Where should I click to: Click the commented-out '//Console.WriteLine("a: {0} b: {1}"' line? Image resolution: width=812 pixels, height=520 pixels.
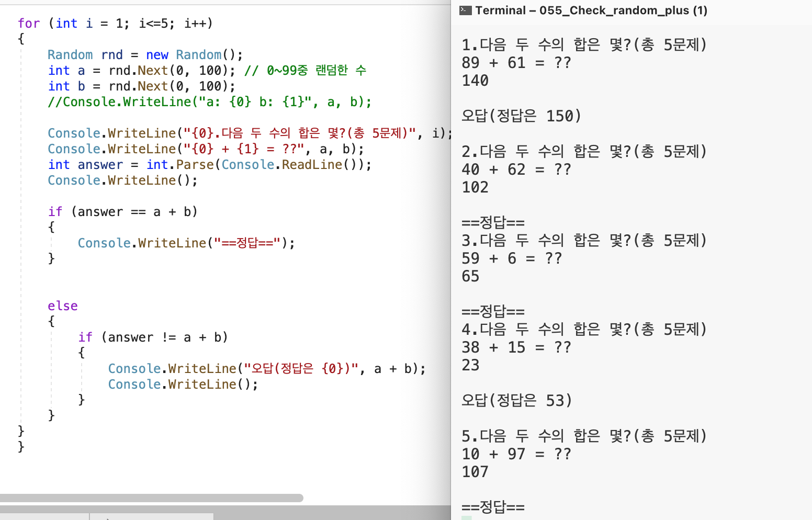(210, 102)
